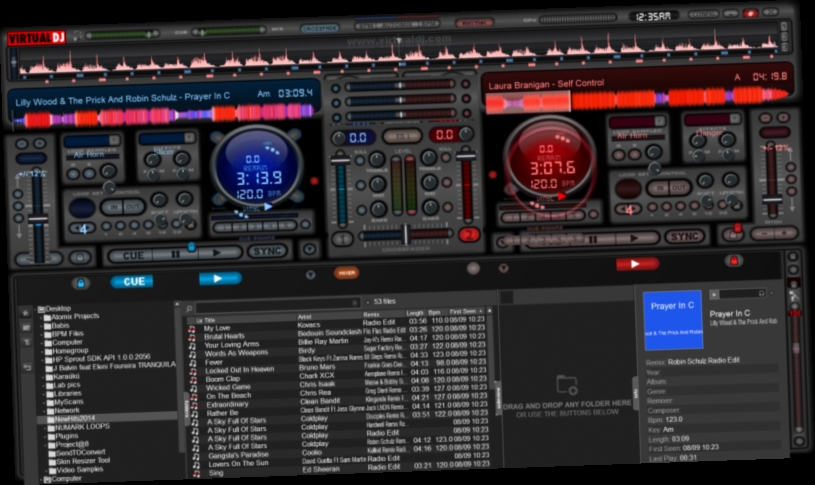Sort by the Bpm column header
The height and width of the screenshot is (485, 815).
click(435, 312)
